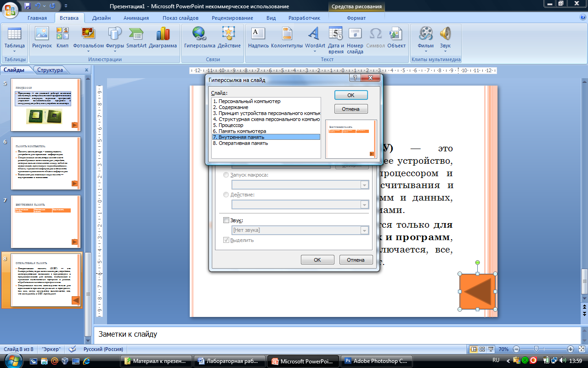Viewport: 588px width, 368px height.
Task: Zoom out with the minus button
Action: [x=516, y=349]
